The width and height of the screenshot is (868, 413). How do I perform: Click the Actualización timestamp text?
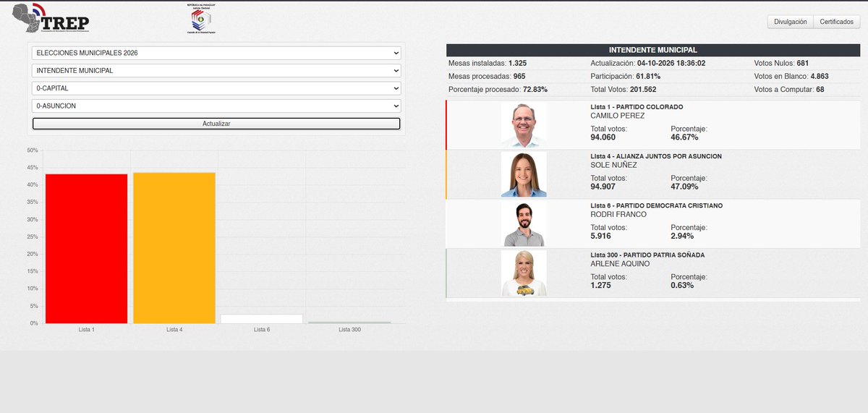coord(648,63)
